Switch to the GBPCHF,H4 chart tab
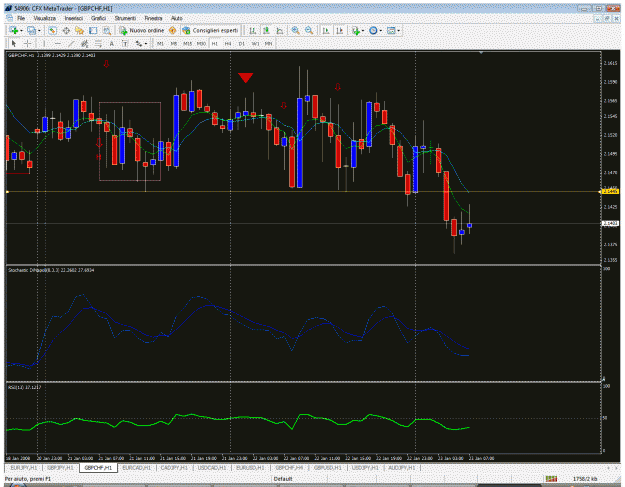Screen dimensions: 625x487 coord(289,467)
